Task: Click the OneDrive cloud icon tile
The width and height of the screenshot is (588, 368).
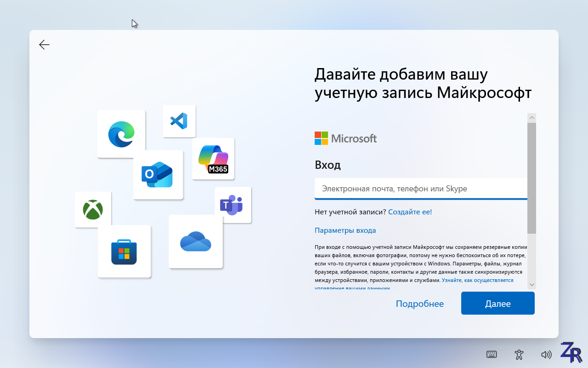Action: [196, 241]
